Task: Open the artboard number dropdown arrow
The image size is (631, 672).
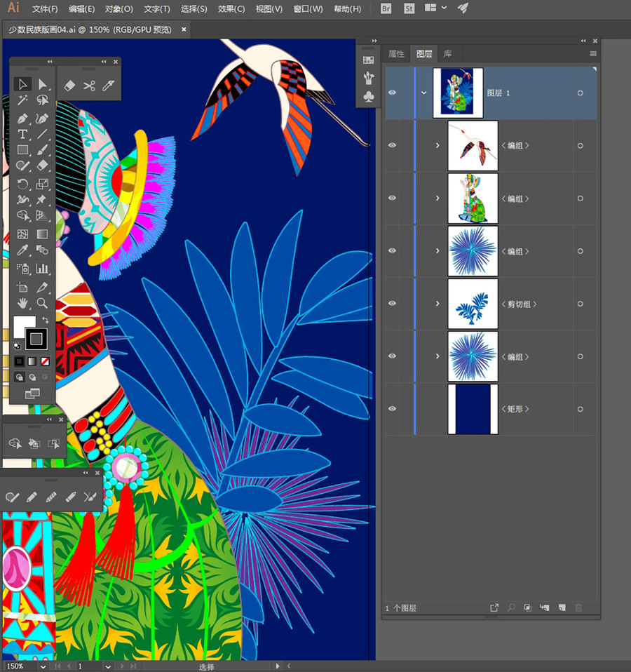Action: 108,666
